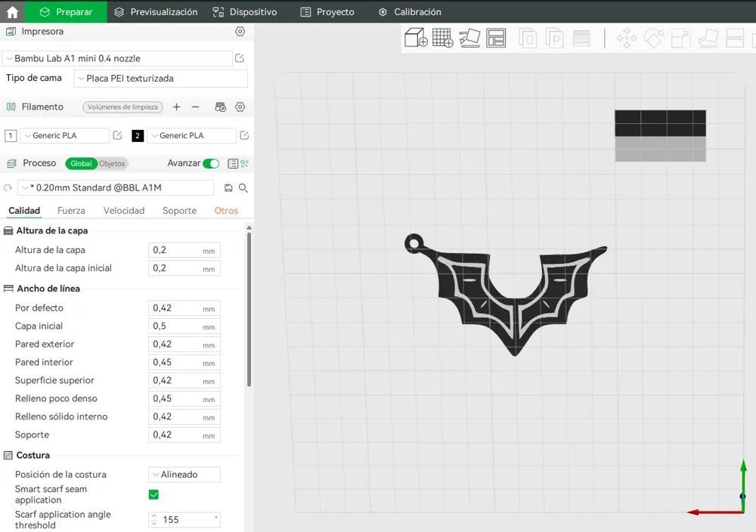Image resolution: width=756 pixels, height=532 pixels.
Task: Save the process preset
Action: pyautogui.click(x=228, y=188)
